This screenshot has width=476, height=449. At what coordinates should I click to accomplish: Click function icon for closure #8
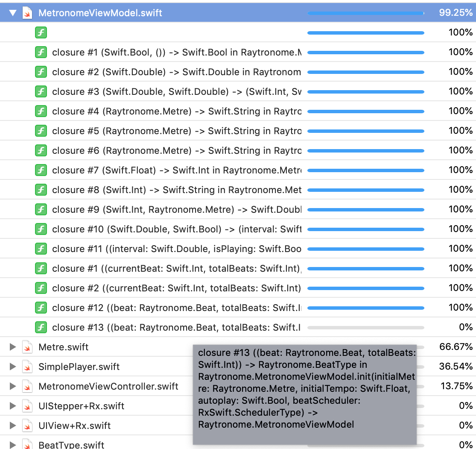pos(41,190)
